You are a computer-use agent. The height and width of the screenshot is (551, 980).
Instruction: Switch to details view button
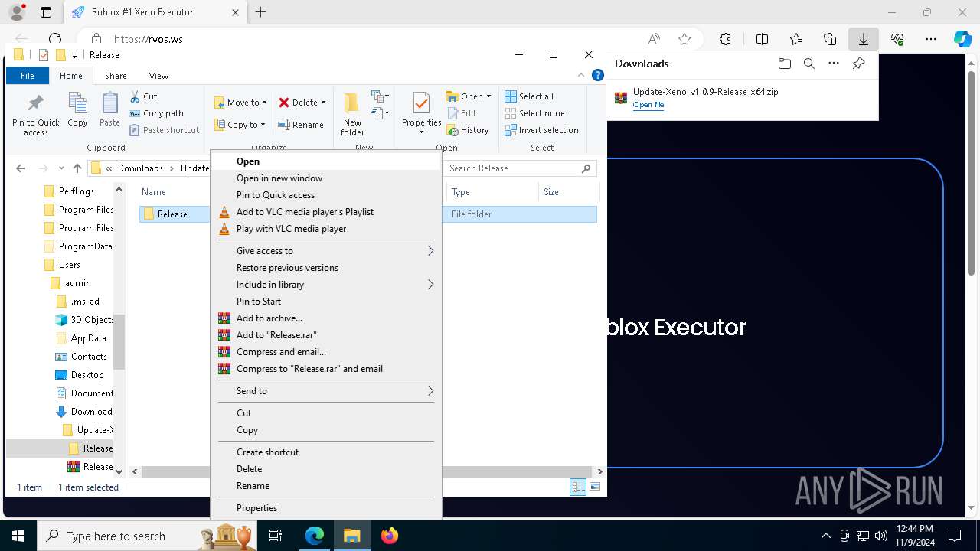coord(578,487)
